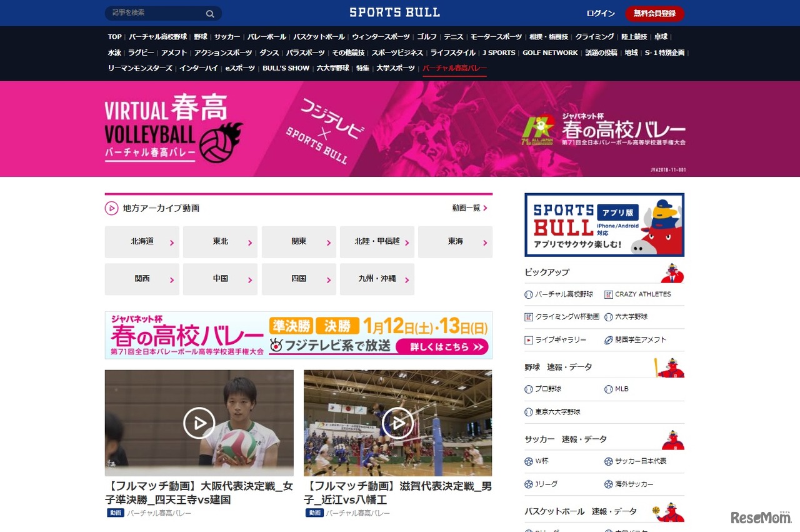This screenshot has height=532, width=800.
Task: Open the BULL'S SHOW menu item
Action: click(286, 68)
